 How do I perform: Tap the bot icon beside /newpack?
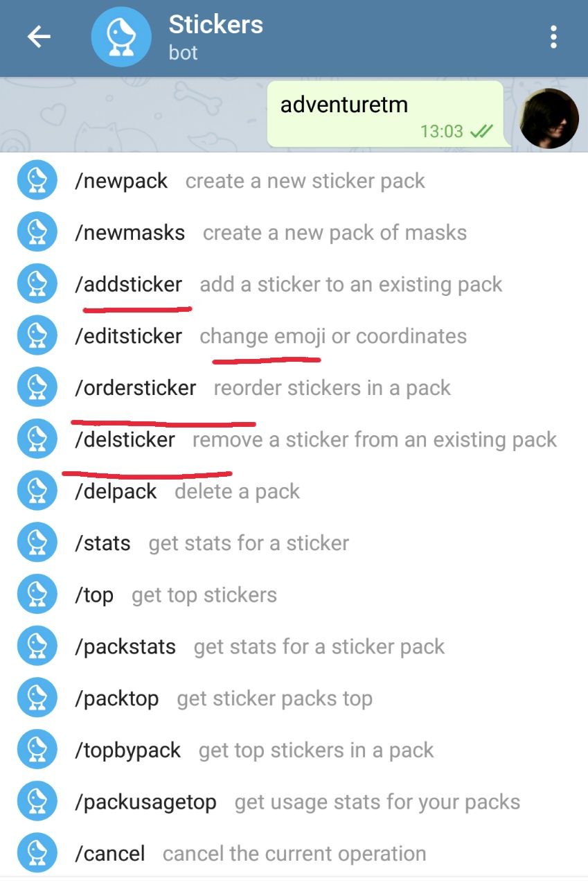(37, 181)
